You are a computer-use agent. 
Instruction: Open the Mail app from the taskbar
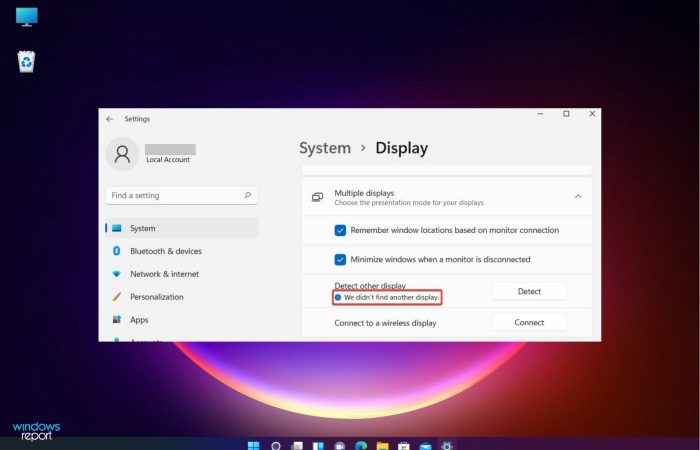tap(425, 446)
